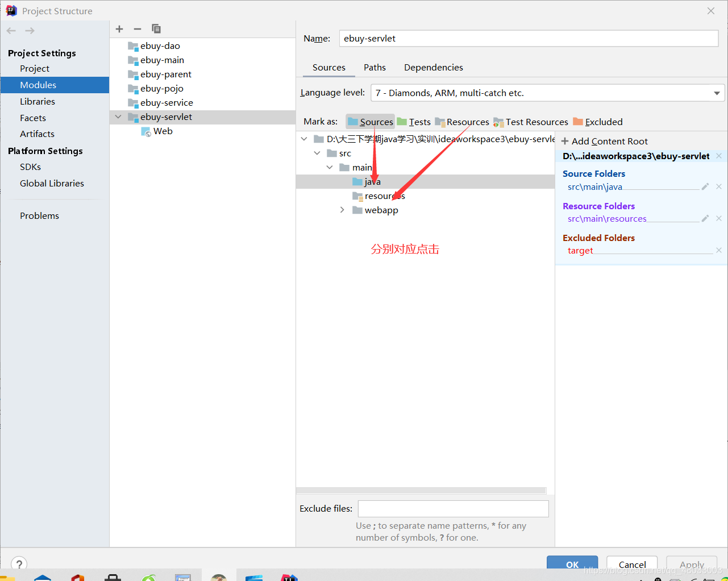This screenshot has width=728, height=581.
Task: Mark folder as Test Resources
Action: [x=531, y=122]
